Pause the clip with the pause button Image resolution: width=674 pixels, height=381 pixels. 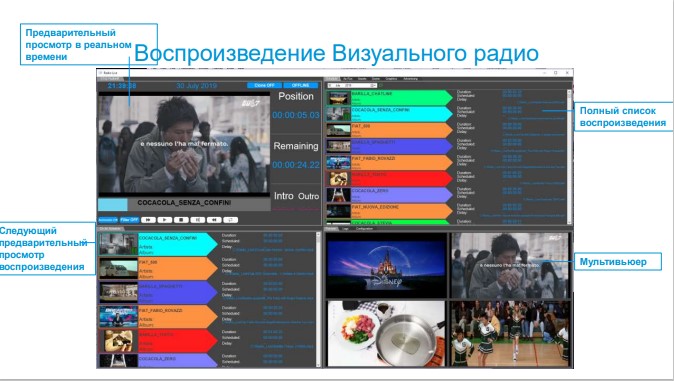coord(198,220)
